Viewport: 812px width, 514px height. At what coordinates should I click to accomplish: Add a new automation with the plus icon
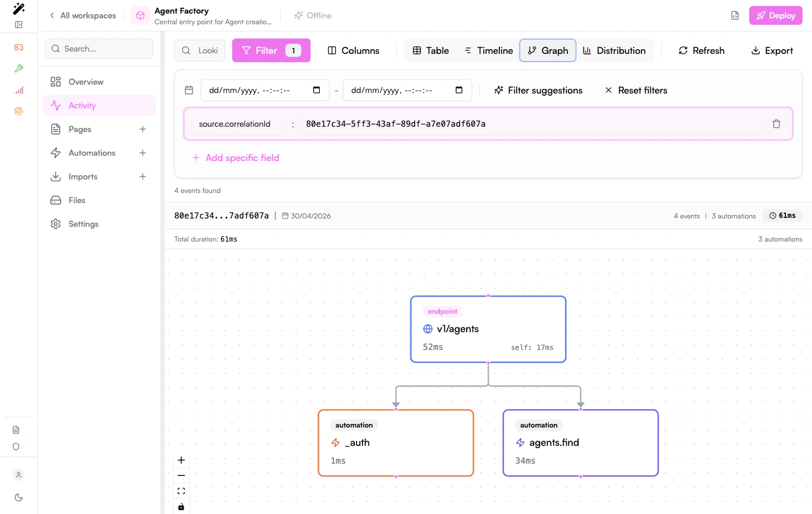tap(143, 153)
